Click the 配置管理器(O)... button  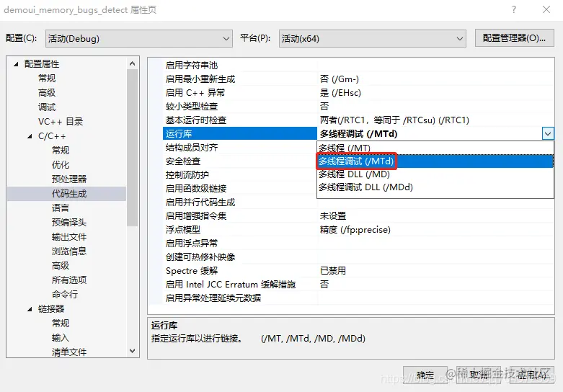[514, 38]
